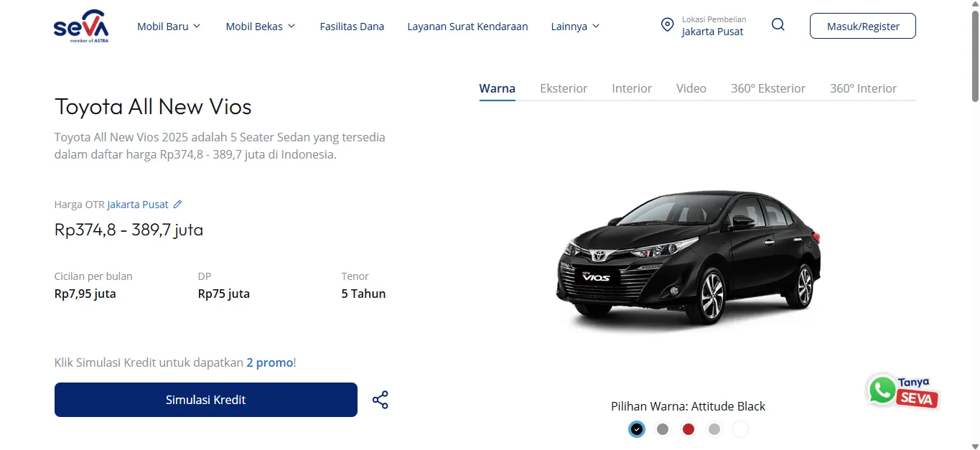
Task: Open the Fasilitas Dana menu item
Action: point(352,26)
